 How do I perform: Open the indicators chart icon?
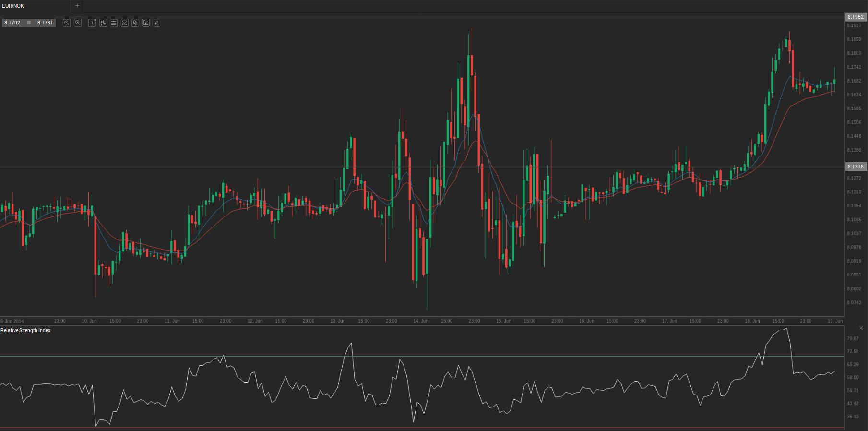[125, 23]
